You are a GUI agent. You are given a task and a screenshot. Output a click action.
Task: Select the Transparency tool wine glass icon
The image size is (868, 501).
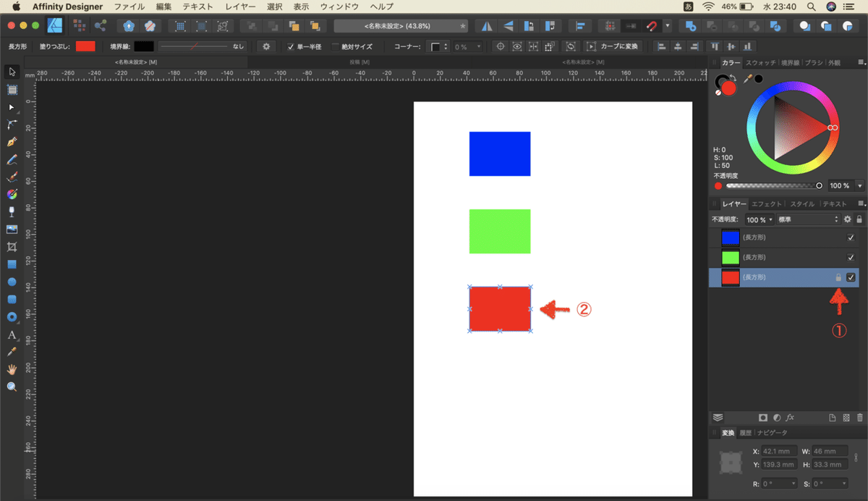[x=12, y=211]
